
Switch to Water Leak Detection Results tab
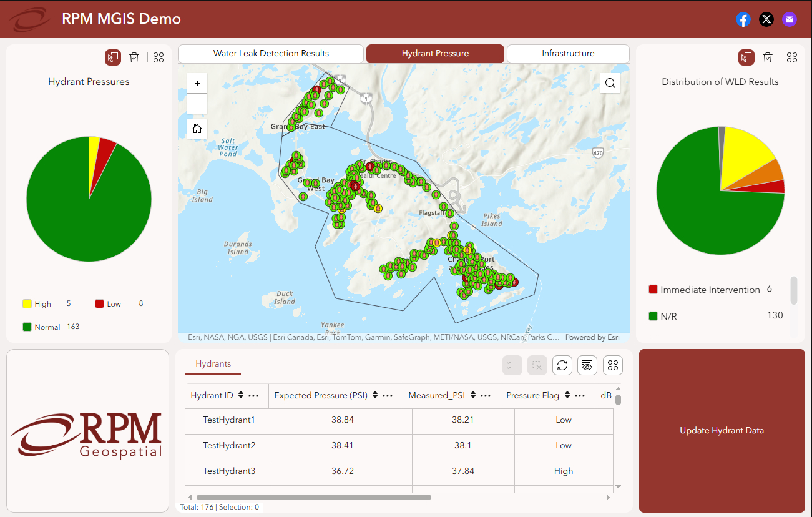click(x=271, y=54)
